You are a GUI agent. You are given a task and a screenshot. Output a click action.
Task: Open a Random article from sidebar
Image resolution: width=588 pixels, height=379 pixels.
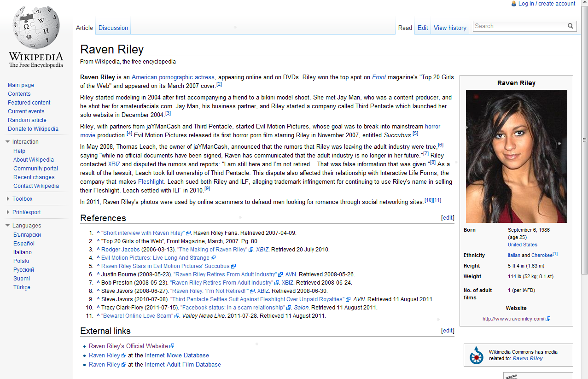[27, 120]
